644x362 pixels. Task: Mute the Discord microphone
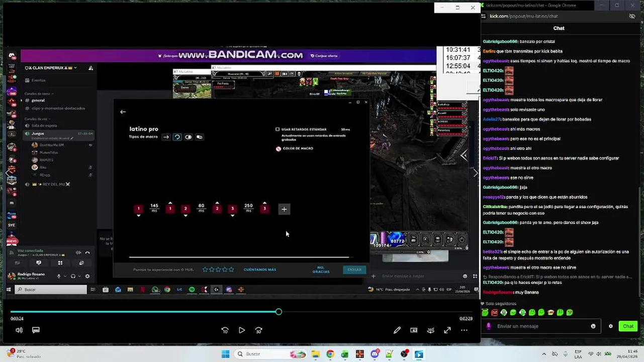pyautogui.click(x=59, y=276)
